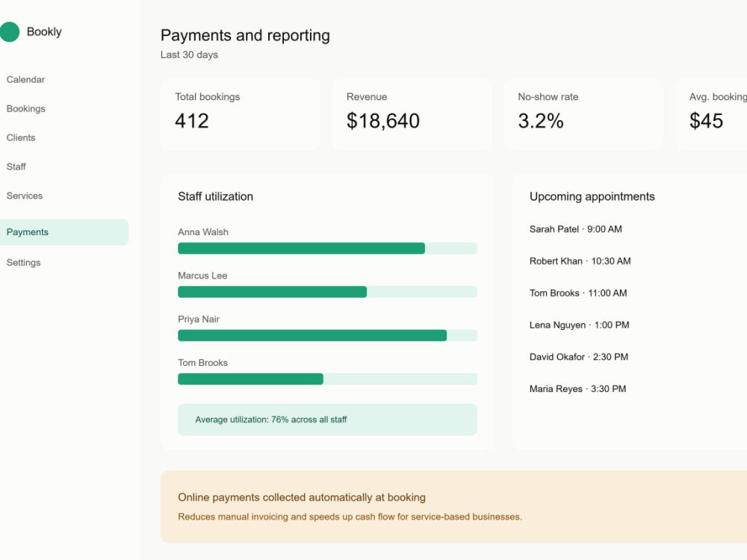
Task: Open Settings from the sidebar
Action: (x=23, y=262)
